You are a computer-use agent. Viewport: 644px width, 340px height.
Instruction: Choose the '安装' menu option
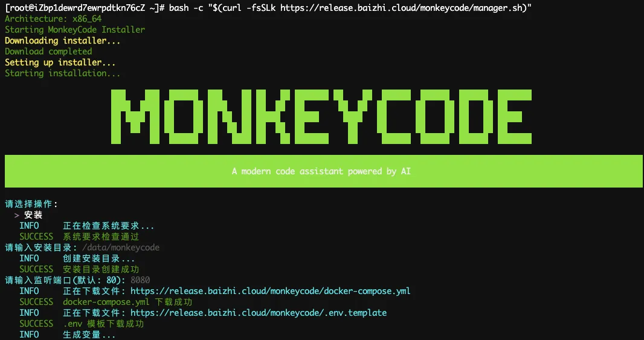(x=33, y=215)
